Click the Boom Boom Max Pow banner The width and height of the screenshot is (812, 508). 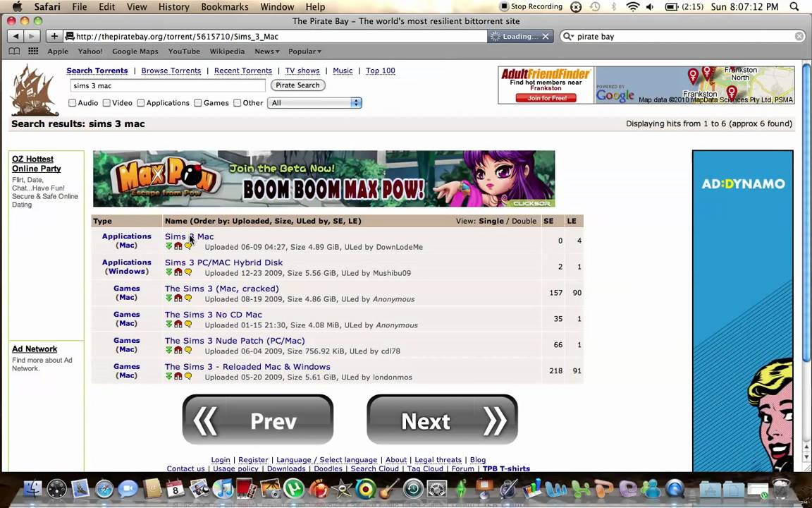click(324, 179)
